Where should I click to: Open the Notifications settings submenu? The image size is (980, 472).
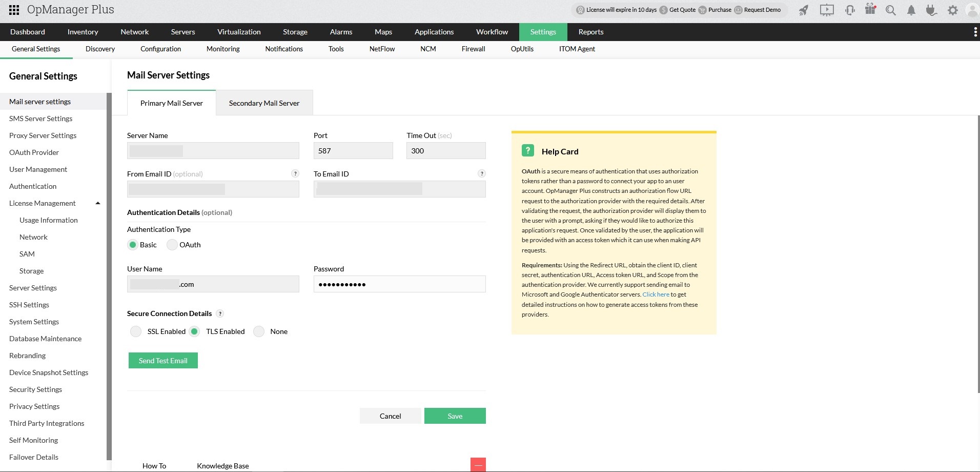284,49
